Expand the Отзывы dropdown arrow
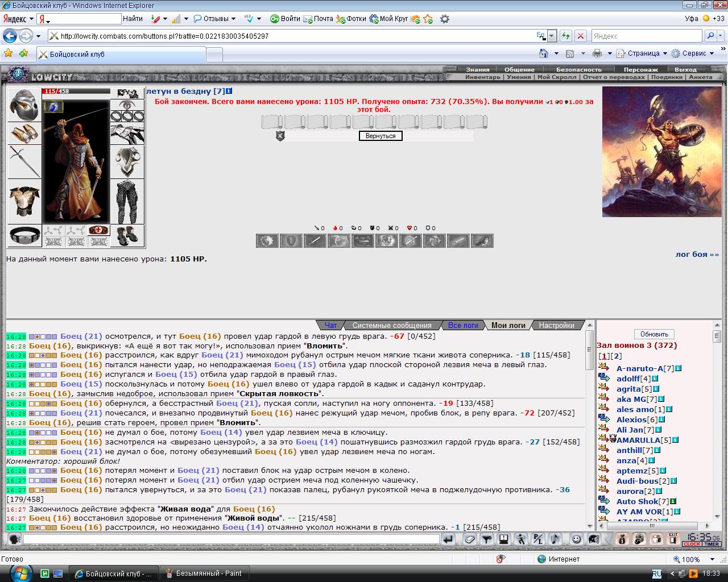Viewport: 728px width, 582px height. click(x=233, y=19)
